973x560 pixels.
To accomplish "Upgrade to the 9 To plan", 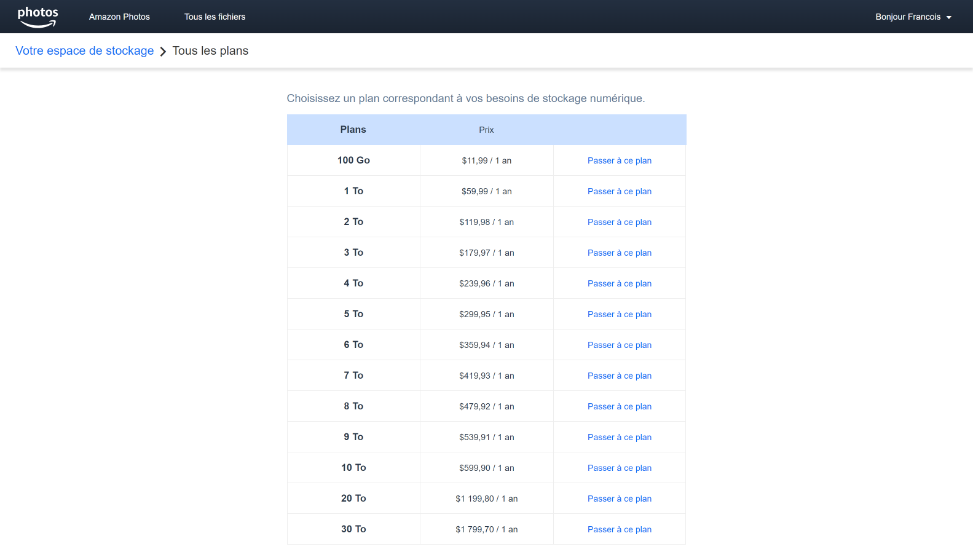I will point(619,437).
